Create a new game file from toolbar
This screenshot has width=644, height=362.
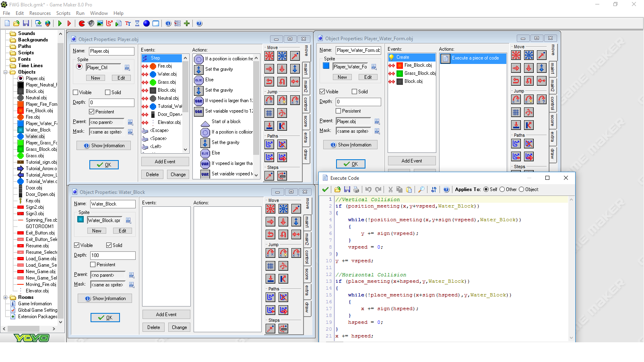(7, 23)
